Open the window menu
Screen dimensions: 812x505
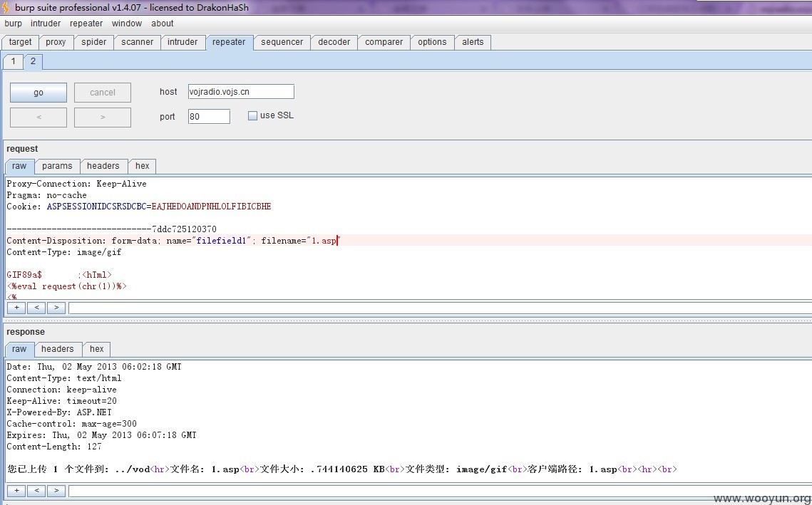[127, 24]
